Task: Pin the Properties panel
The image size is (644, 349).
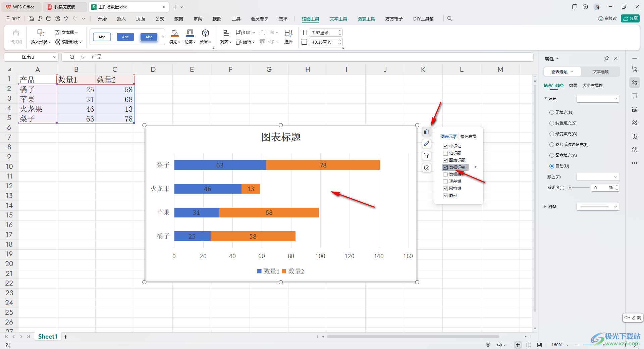Action: [606, 58]
